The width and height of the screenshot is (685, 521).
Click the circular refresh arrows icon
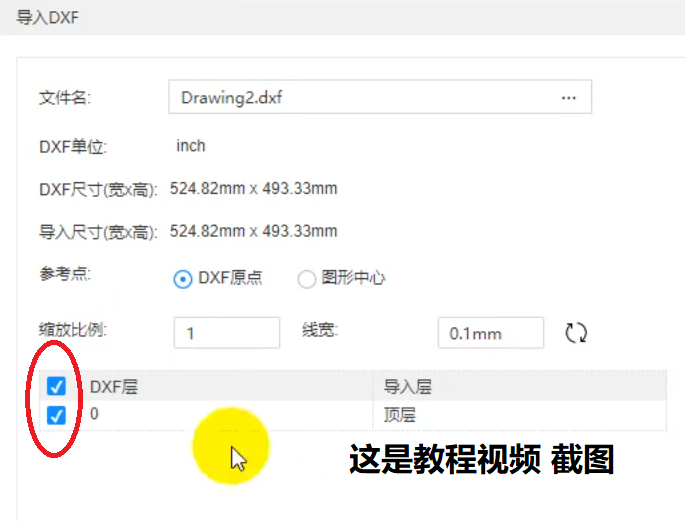pyautogui.click(x=576, y=333)
